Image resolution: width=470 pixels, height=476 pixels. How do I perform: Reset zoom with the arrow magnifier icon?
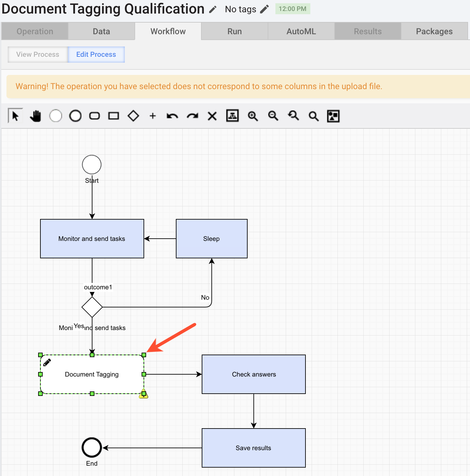[x=293, y=116]
